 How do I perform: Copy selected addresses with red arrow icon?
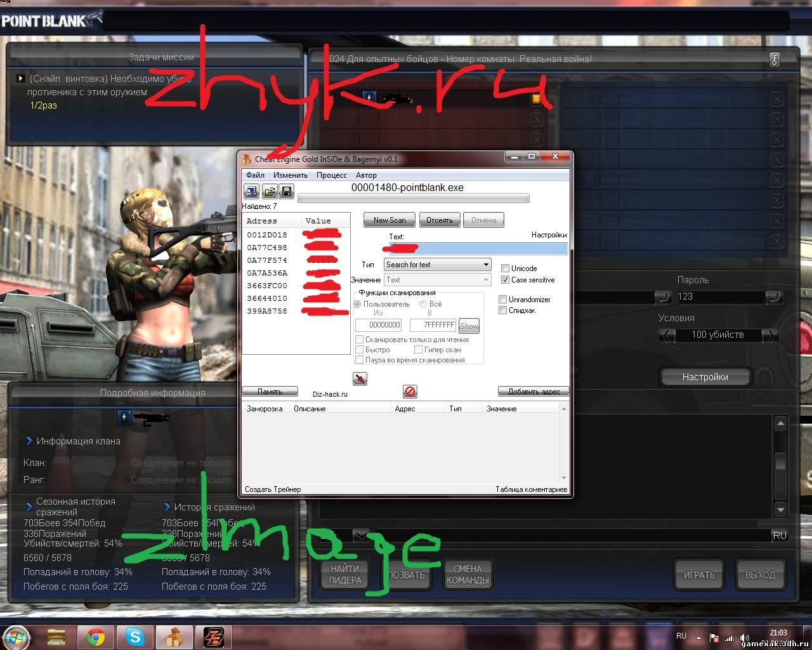[360, 379]
